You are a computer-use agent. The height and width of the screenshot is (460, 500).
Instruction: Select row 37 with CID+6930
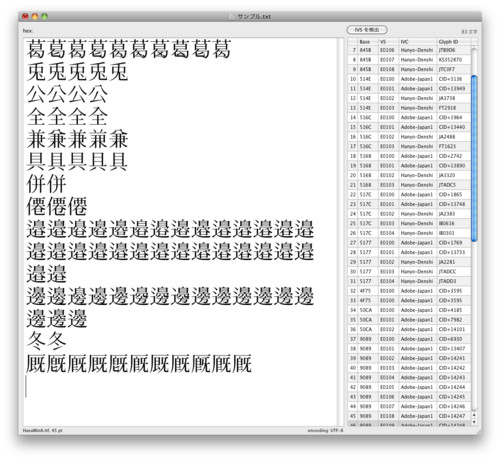tap(409, 339)
